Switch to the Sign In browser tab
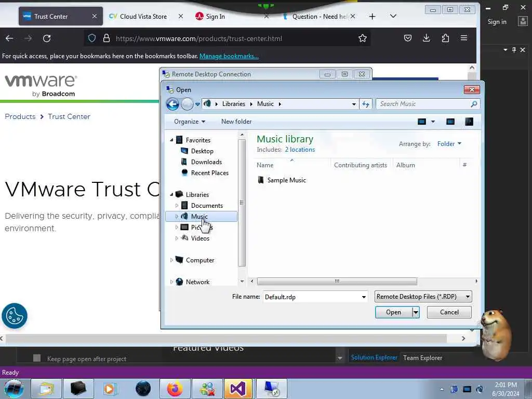532x399 pixels. point(215,16)
